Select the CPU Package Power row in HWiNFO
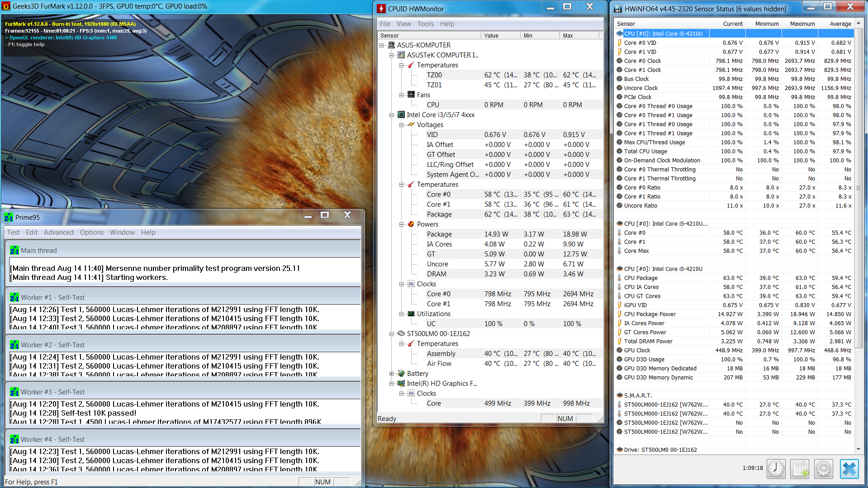This screenshot has height=488, width=868. click(734, 314)
